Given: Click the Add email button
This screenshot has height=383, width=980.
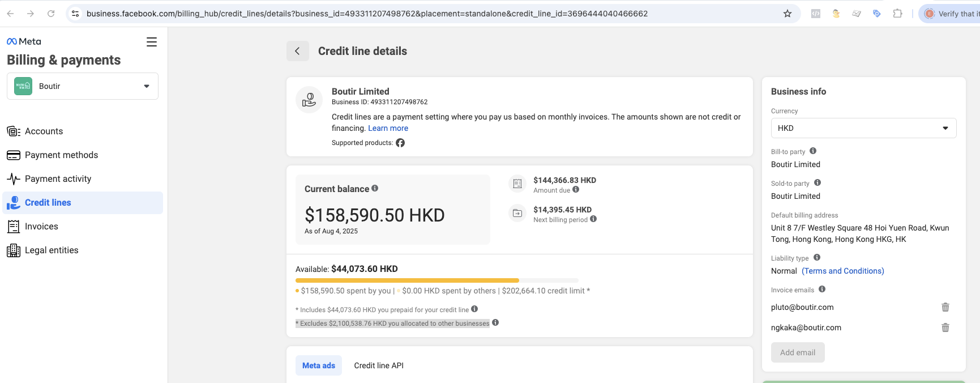Looking at the screenshot, I should tap(798, 352).
